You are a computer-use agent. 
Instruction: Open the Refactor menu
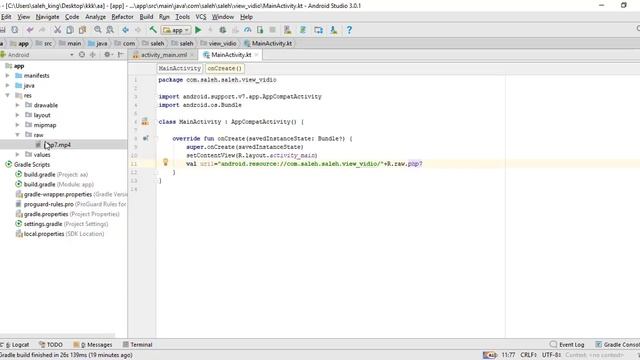tap(122, 17)
